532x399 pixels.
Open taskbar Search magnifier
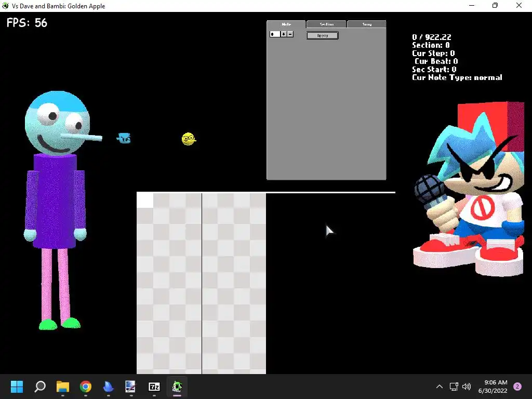point(40,387)
